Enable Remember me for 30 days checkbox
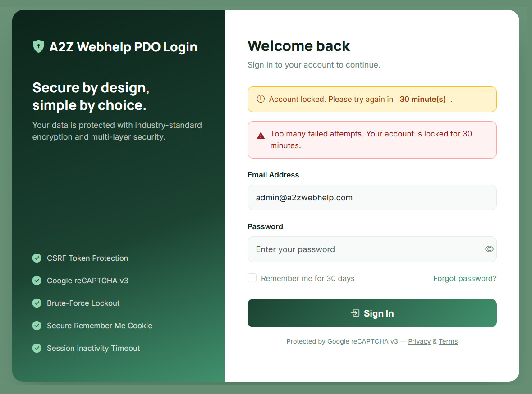The height and width of the screenshot is (394, 532). point(252,278)
